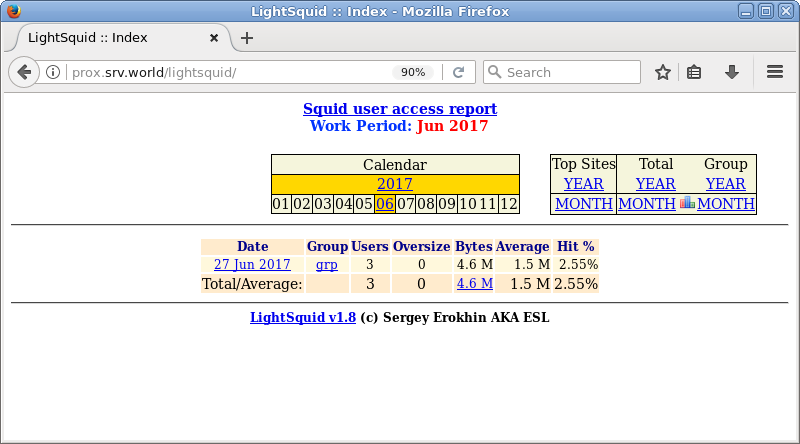Click the Oversize column header
The height and width of the screenshot is (444, 800).
tap(421, 246)
